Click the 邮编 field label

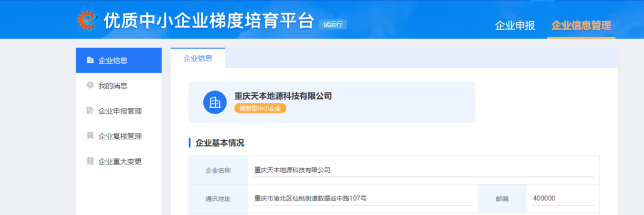point(502,199)
